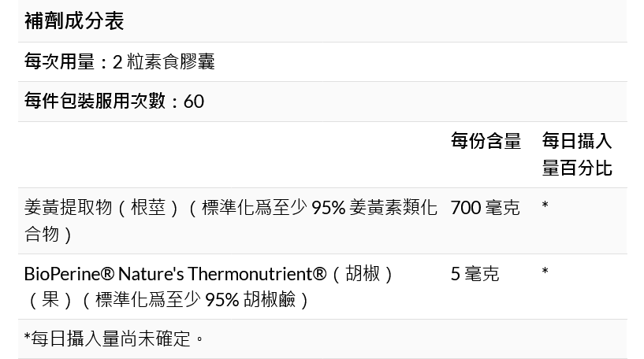The height and width of the screenshot is (359, 644).
Task: Select the 2 粒素食膠囊 serving size value
Action: 164,61
